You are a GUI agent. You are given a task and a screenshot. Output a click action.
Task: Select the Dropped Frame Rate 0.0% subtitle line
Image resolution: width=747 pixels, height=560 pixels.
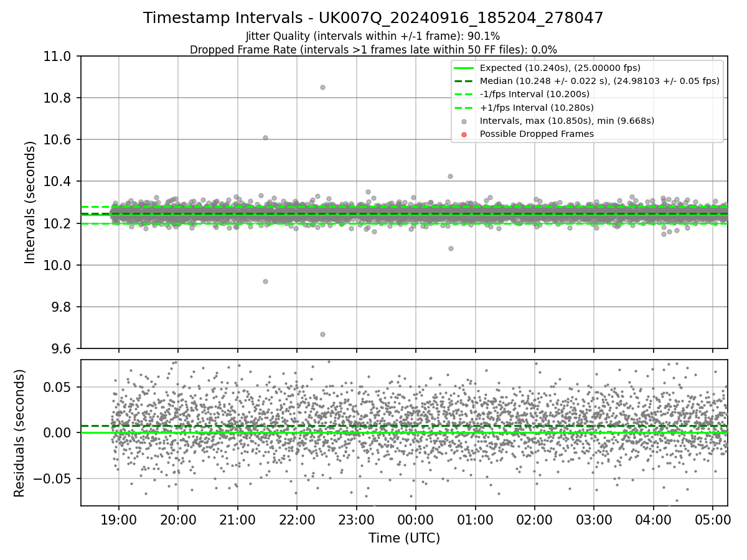click(373, 50)
